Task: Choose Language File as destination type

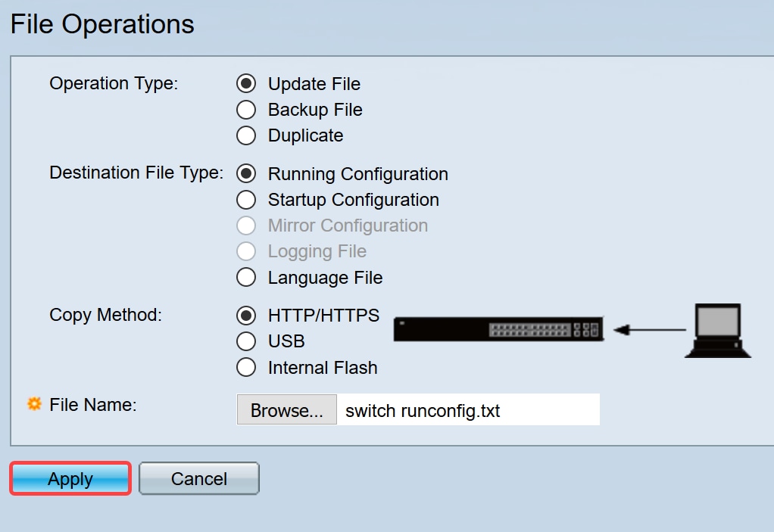Action: tap(246, 277)
